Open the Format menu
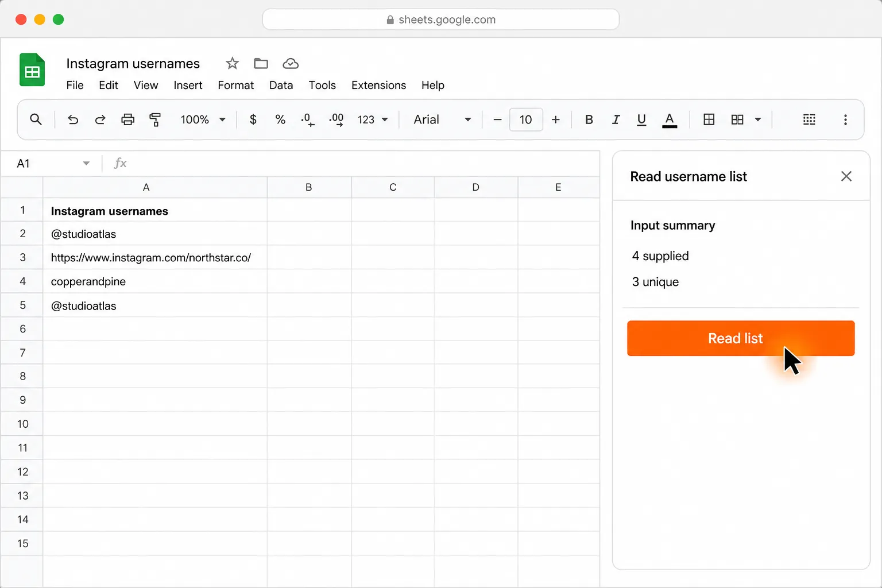 pos(235,85)
